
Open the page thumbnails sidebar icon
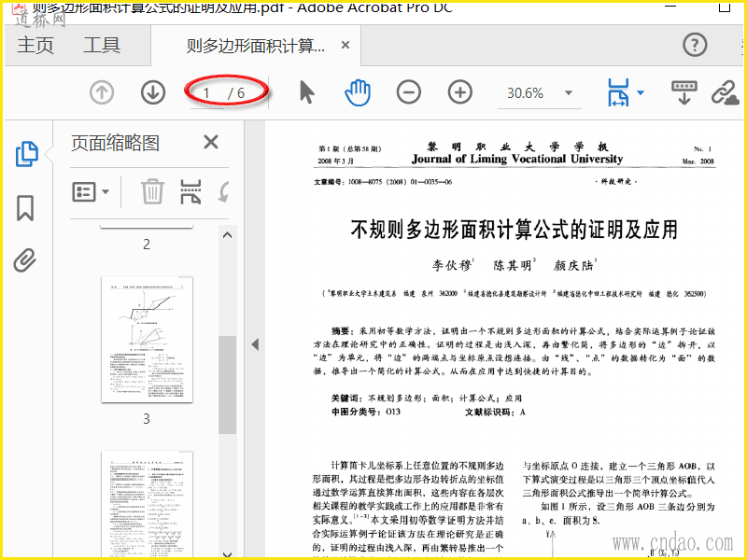[x=27, y=154]
